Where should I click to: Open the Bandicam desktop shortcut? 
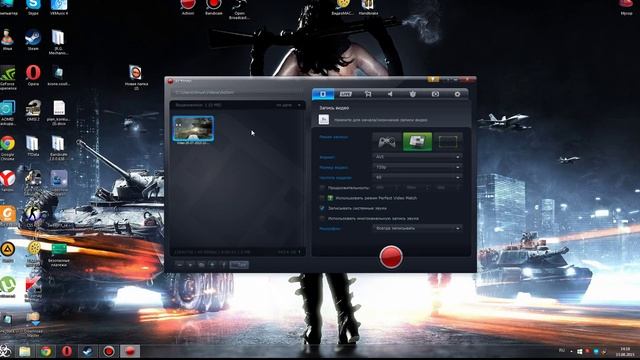click(213, 7)
